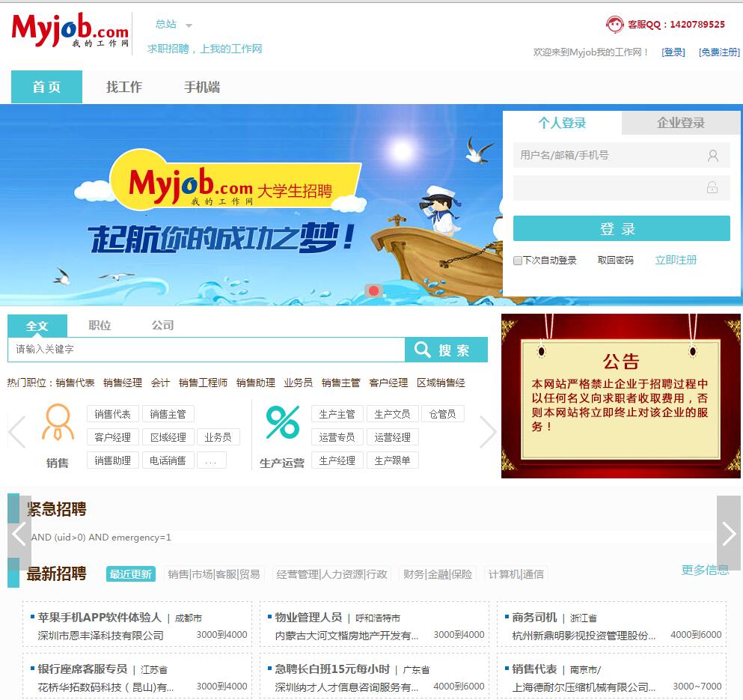Select the 财务|金融|保险 filter tab
743x700 pixels.
coord(438,573)
